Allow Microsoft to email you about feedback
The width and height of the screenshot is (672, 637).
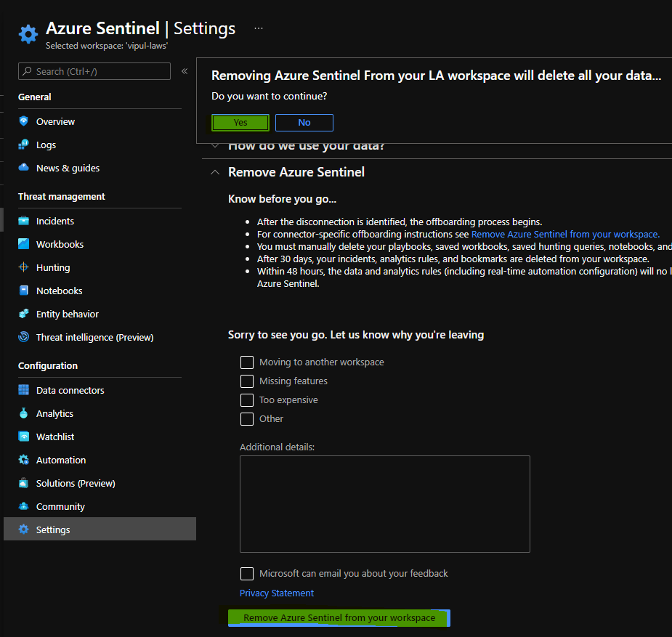click(247, 573)
